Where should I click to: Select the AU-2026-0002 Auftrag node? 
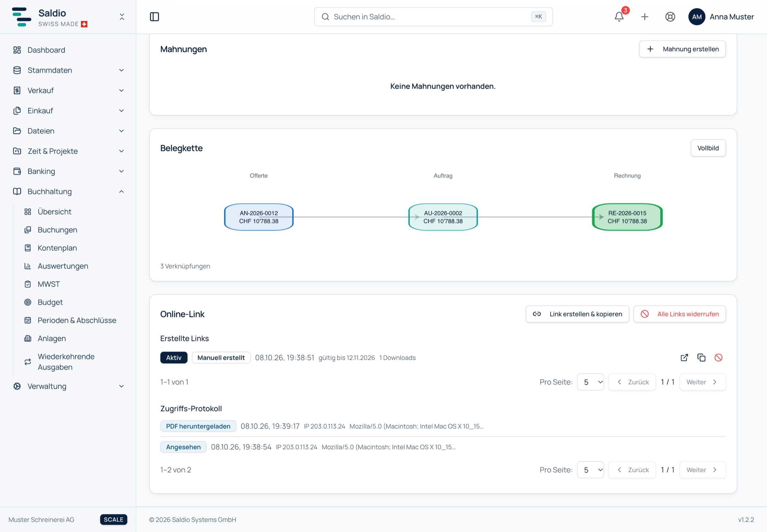pyautogui.click(x=443, y=217)
